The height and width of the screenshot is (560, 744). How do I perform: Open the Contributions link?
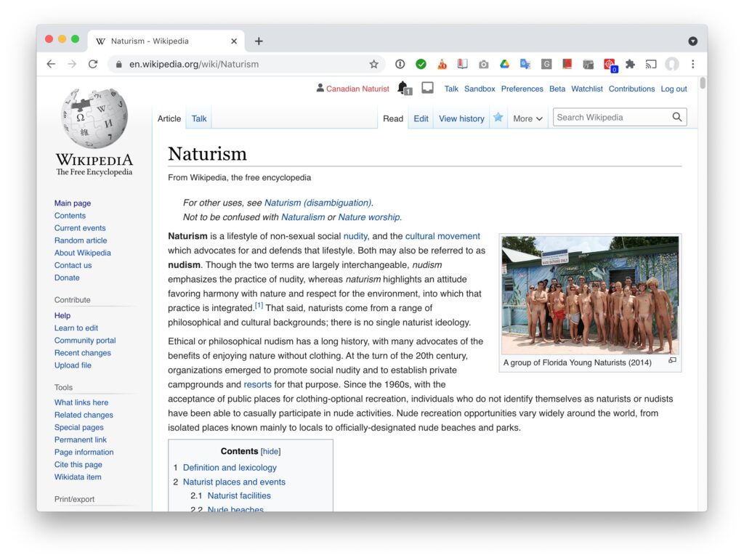[631, 89]
